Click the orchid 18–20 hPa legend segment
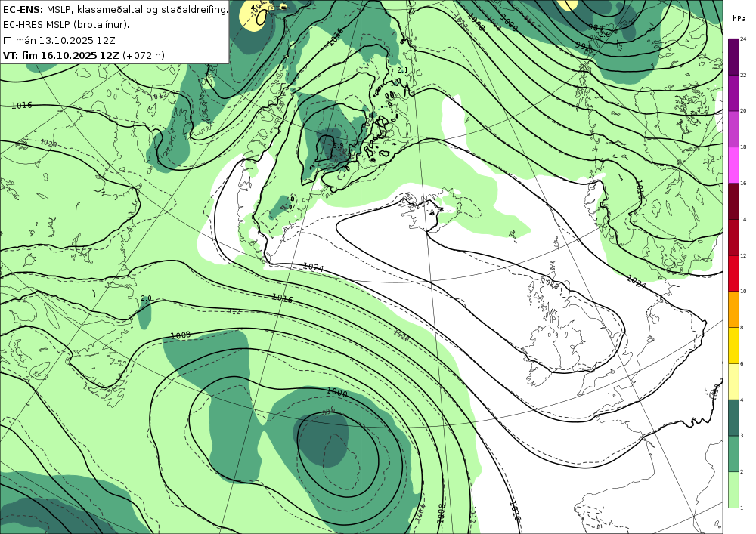Viewport: 756px width, 534px height. pos(733,128)
